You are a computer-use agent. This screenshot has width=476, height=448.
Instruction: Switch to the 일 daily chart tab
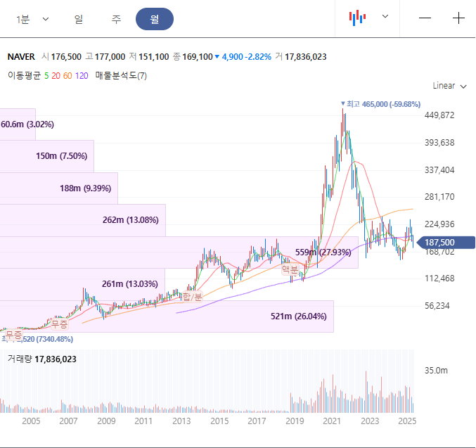pyautogui.click(x=79, y=20)
